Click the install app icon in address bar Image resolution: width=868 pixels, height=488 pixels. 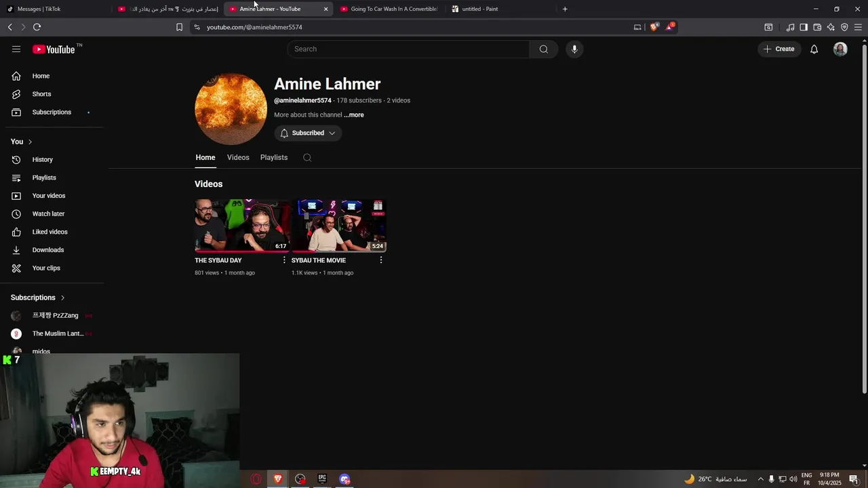[x=637, y=27]
